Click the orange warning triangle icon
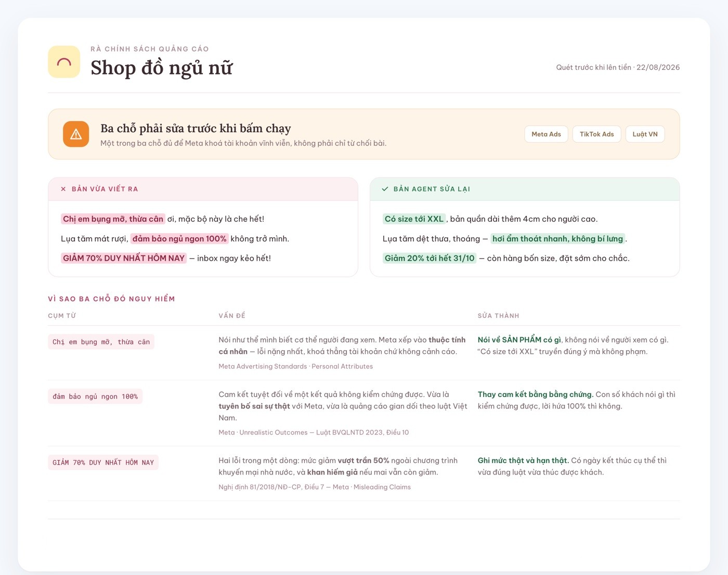The image size is (728, 575). click(76, 134)
